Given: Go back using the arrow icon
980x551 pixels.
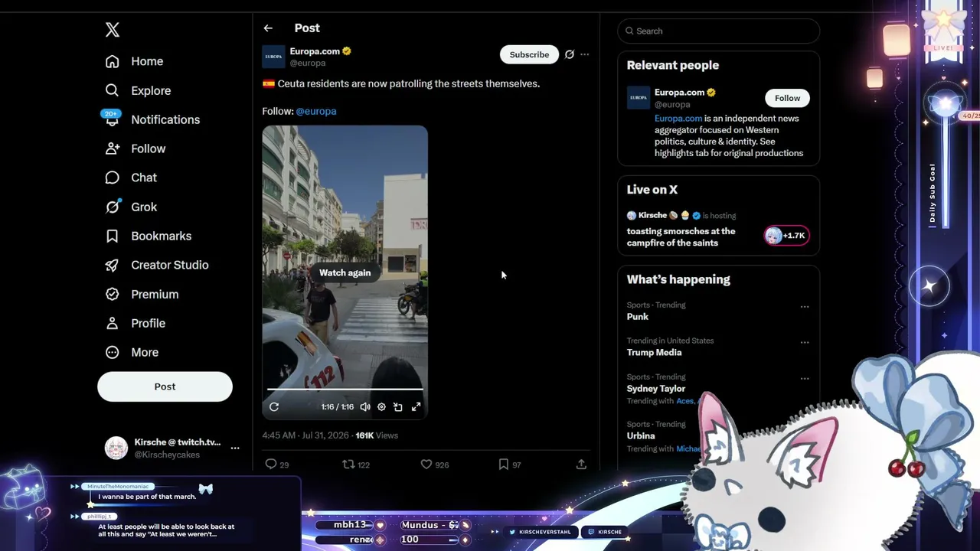Looking at the screenshot, I should (268, 28).
